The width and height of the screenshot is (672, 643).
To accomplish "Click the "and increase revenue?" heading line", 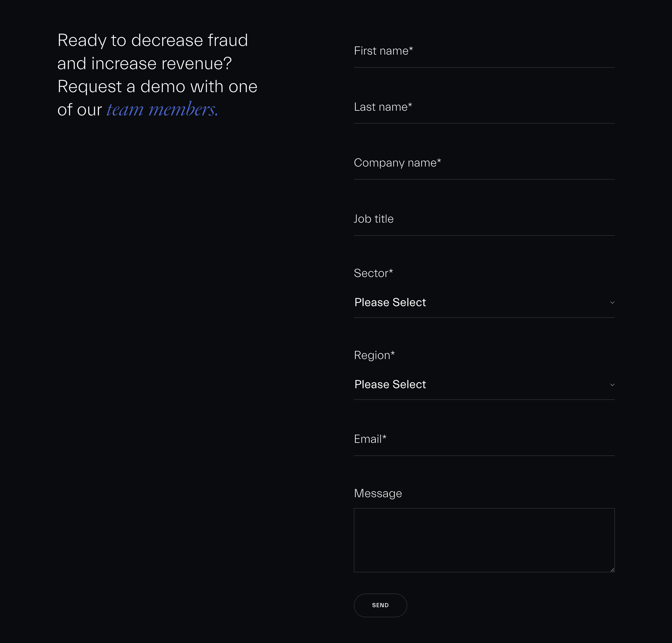I will click(x=144, y=64).
